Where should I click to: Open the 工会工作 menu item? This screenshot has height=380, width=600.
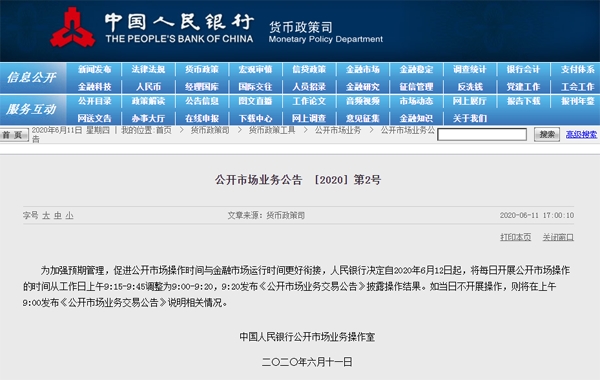[x=578, y=87]
